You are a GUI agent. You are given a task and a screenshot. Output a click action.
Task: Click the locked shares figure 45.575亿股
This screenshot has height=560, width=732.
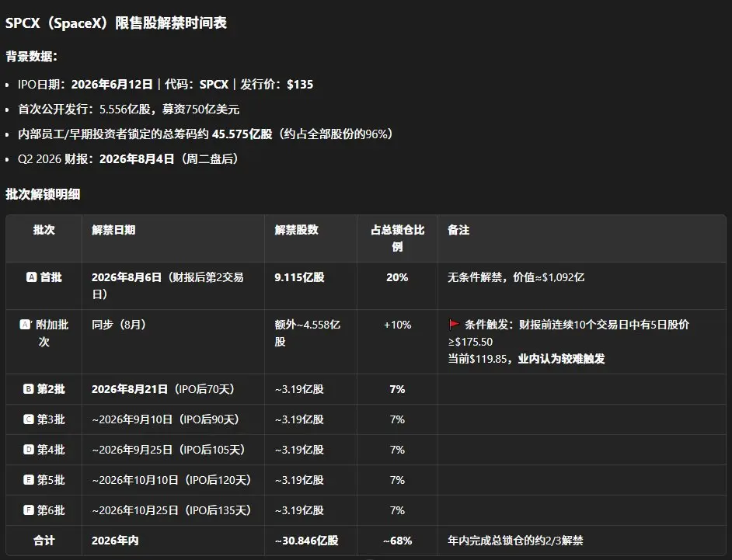click(242, 134)
